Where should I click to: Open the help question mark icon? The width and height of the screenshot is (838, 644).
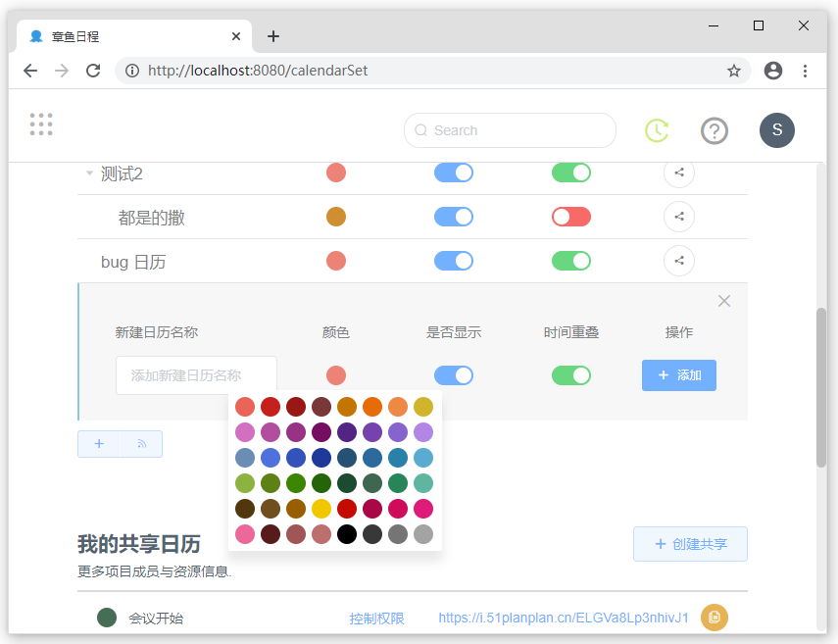[x=714, y=130]
